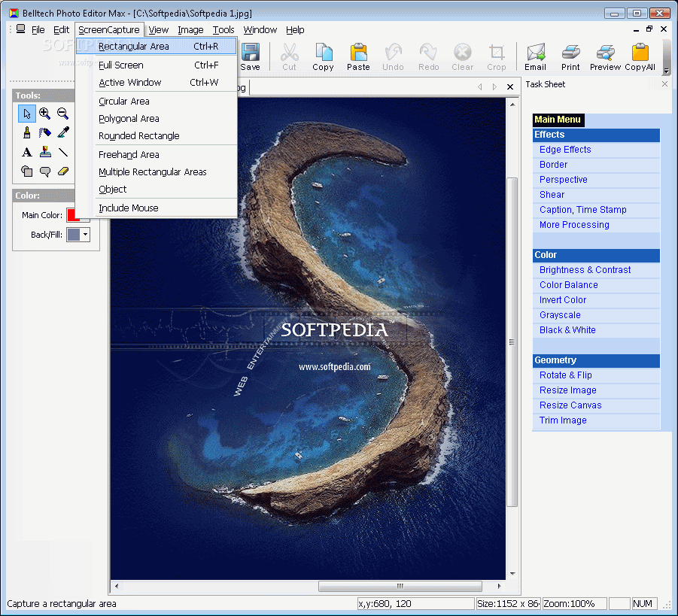The image size is (678, 616).
Task: Open Resize Image link
Action: [567, 391]
